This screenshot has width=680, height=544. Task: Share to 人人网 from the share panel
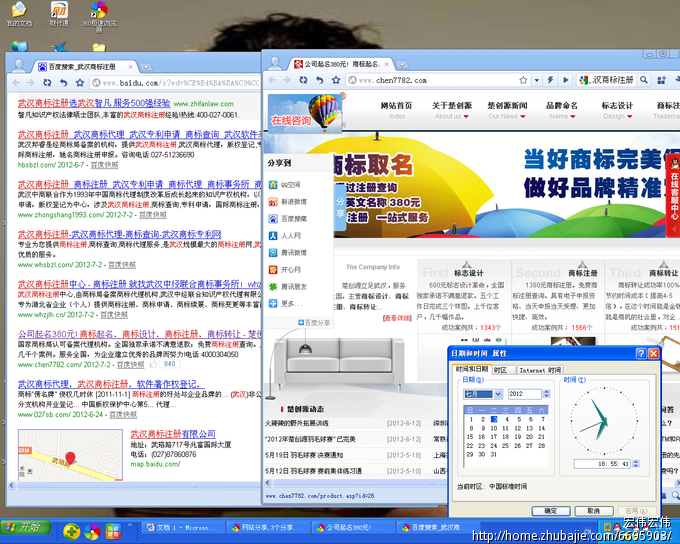pos(290,236)
